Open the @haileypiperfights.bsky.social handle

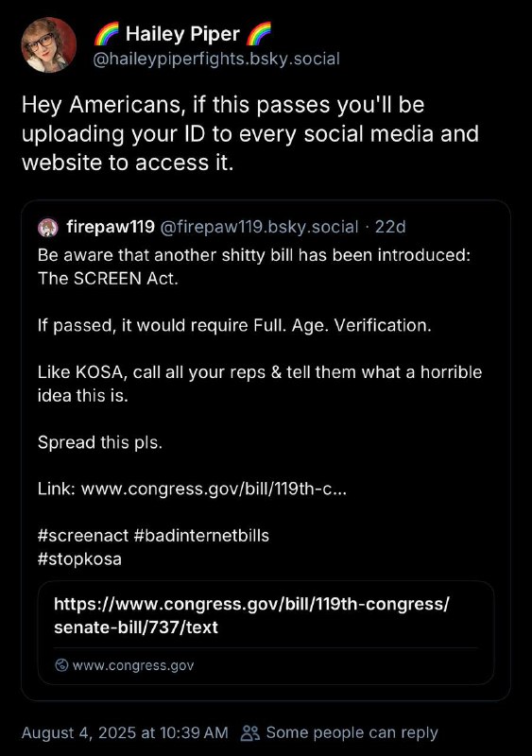click(216, 59)
